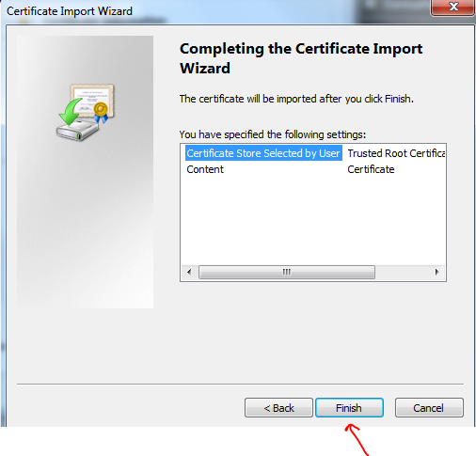Click the 'You have specified the following settings' label

pos(273,134)
